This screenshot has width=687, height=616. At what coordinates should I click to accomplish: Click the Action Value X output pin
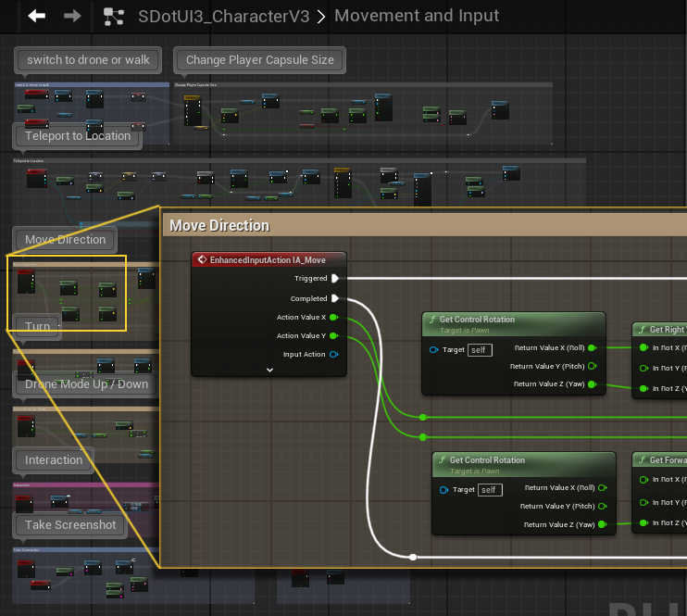[334, 317]
